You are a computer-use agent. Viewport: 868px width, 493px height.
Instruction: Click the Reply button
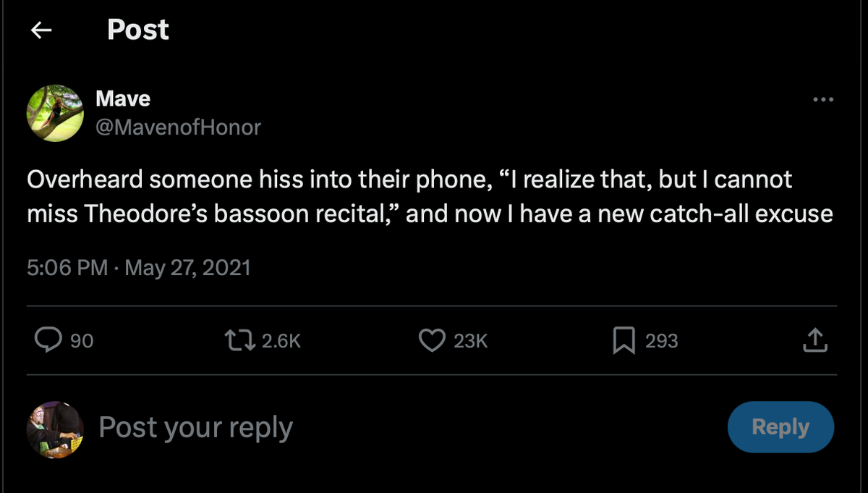(780, 427)
